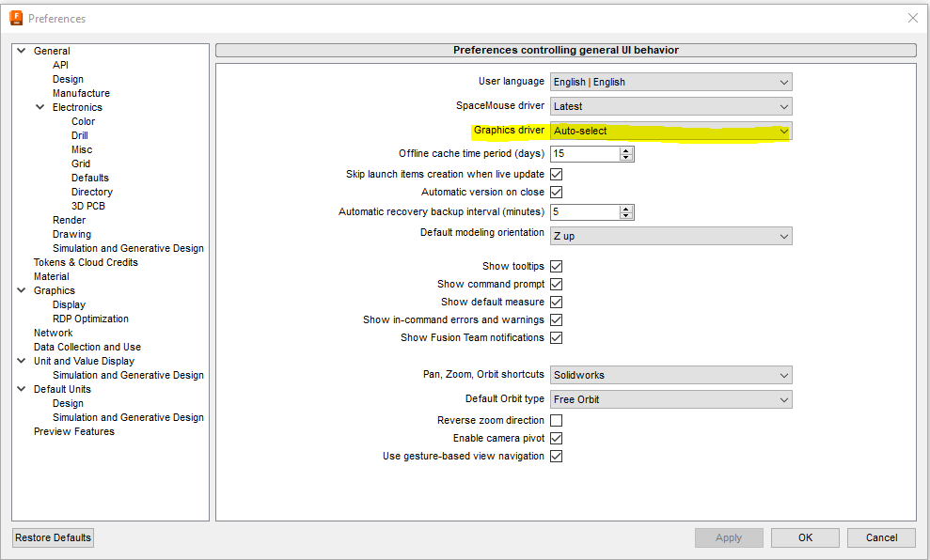Click the Restore Defaults button
The width and height of the screenshot is (930, 560).
point(52,537)
